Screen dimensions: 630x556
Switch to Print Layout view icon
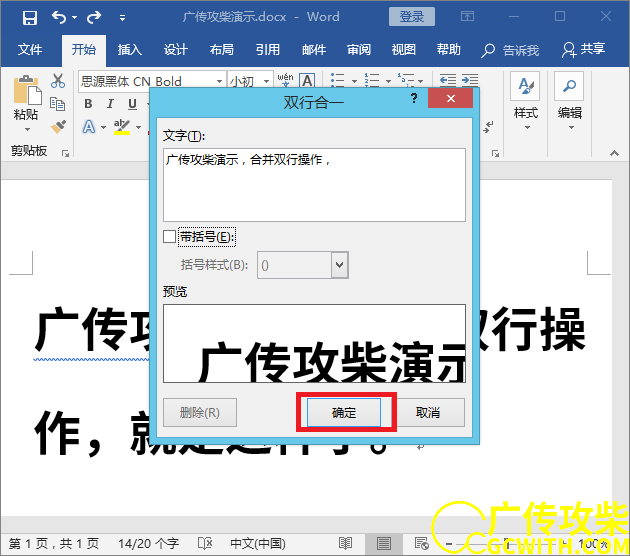coord(383,544)
